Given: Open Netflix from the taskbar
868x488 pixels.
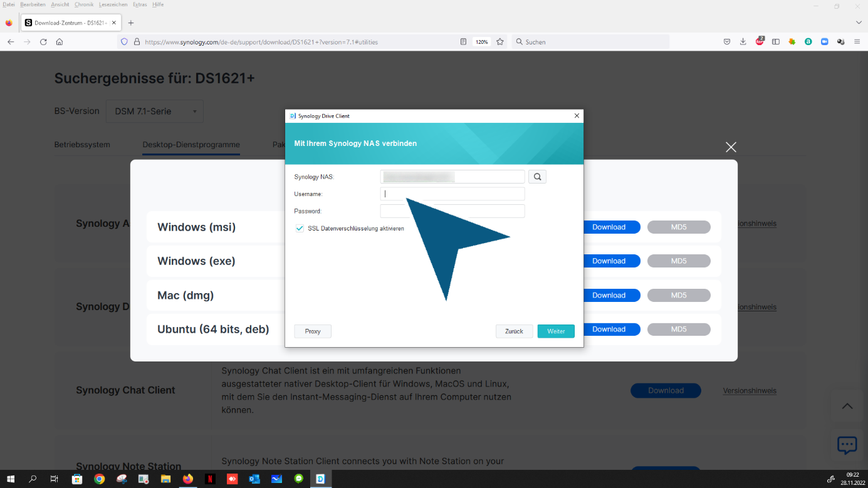Looking at the screenshot, I should 210,479.
